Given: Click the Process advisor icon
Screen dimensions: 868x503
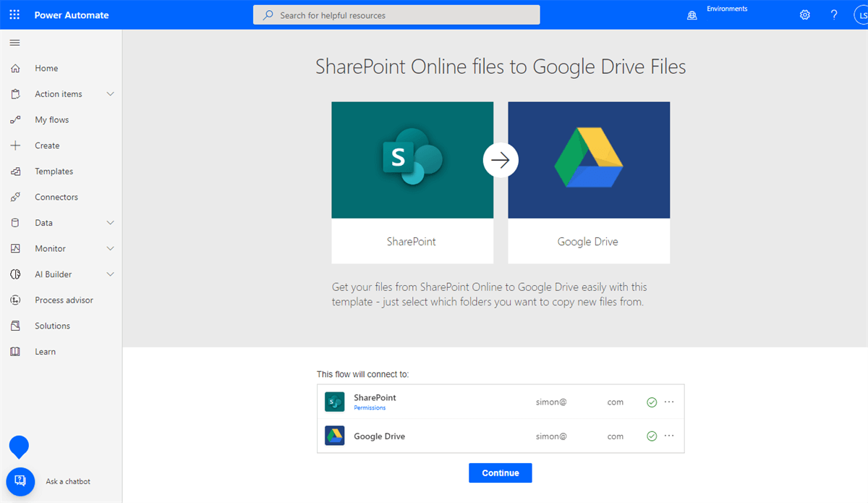Looking at the screenshot, I should [x=15, y=300].
